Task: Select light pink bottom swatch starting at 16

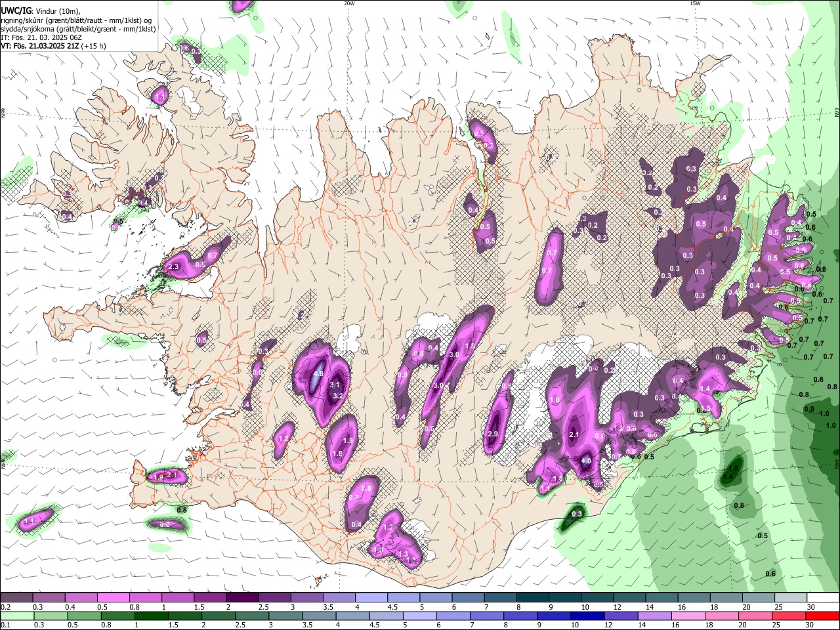Action: click(x=688, y=616)
